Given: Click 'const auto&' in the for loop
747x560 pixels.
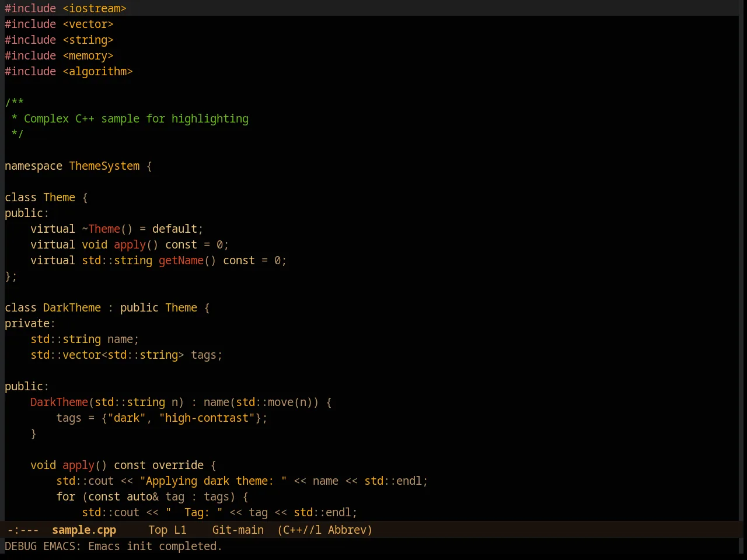Looking at the screenshot, I should (x=123, y=496).
